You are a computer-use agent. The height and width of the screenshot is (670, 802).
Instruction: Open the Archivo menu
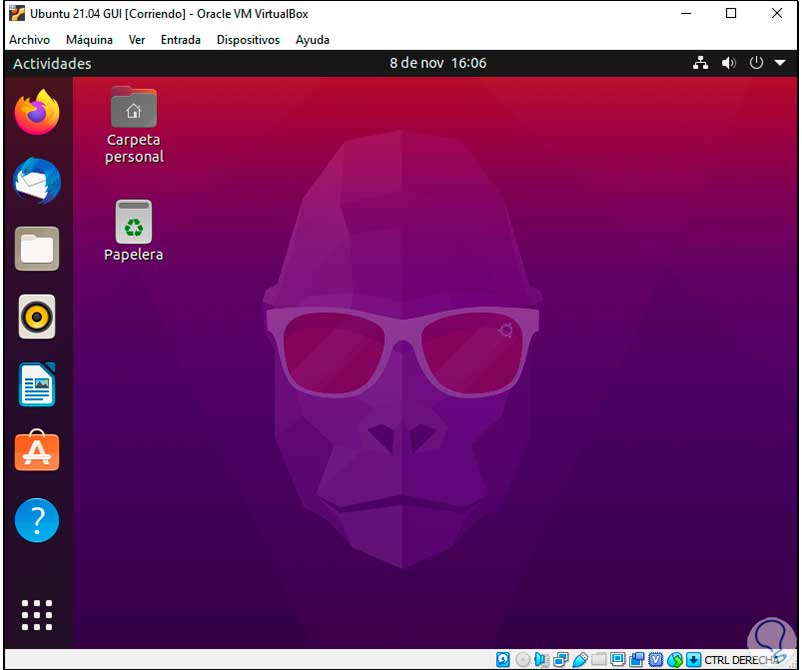(x=30, y=40)
